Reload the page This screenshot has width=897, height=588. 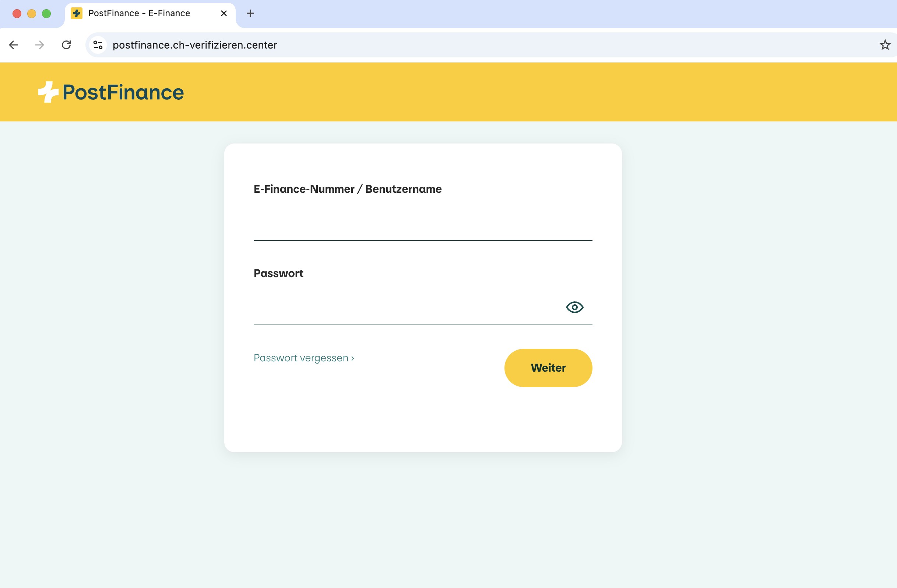(66, 45)
